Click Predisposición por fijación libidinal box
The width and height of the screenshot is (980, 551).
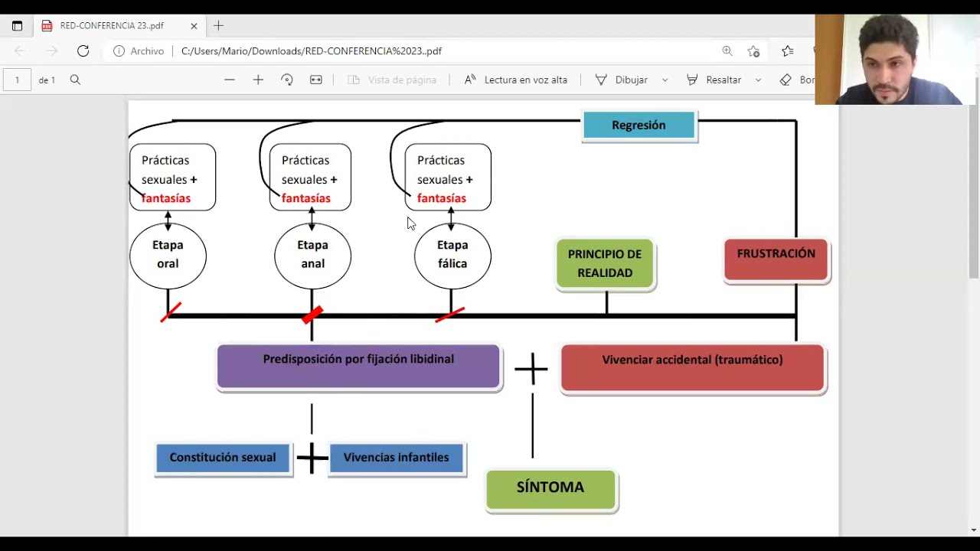click(358, 367)
